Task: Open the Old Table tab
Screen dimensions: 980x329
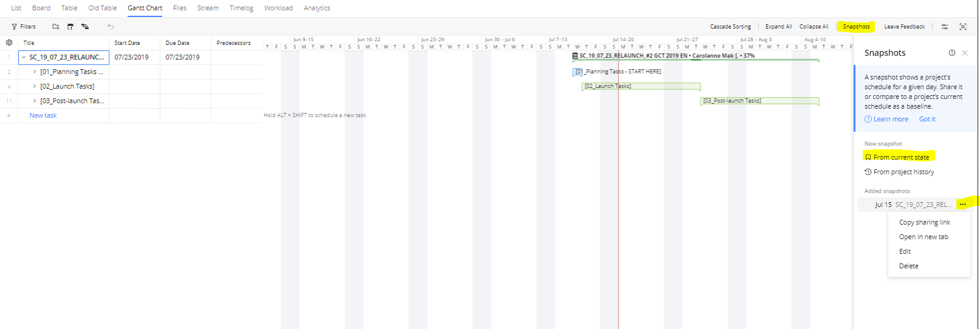Action: tap(103, 8)
